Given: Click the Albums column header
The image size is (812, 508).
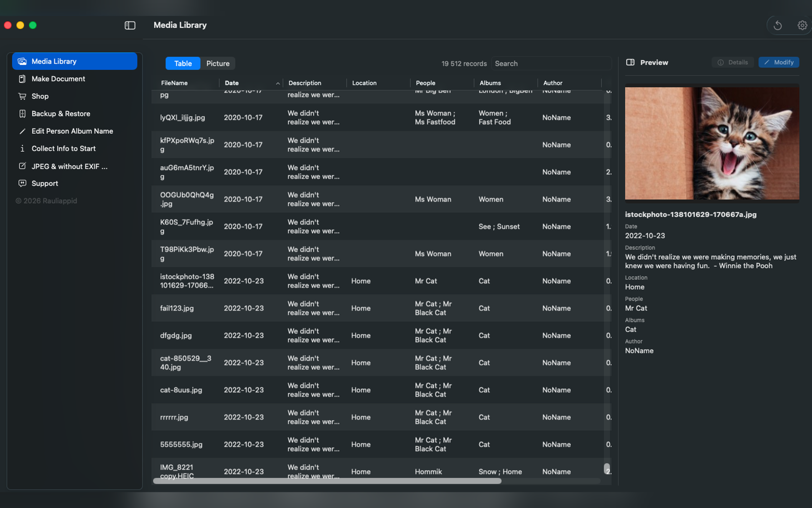Looking at the screenshot, I should [506, 83].
